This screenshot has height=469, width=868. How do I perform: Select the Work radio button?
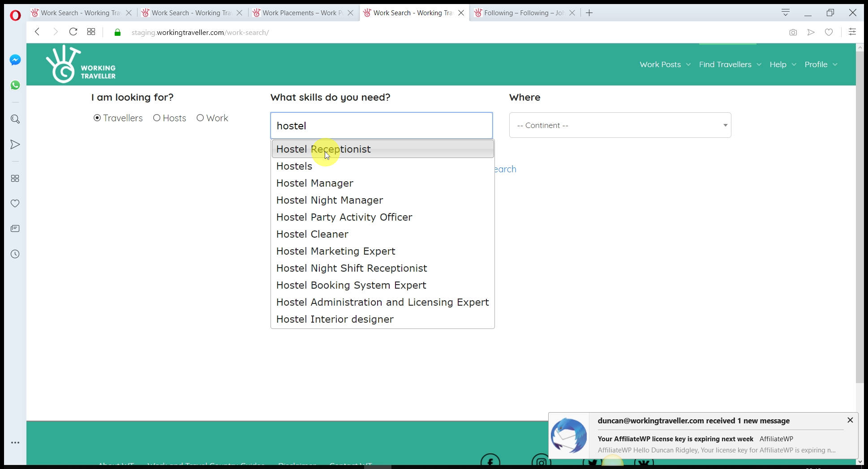point(200,118)
